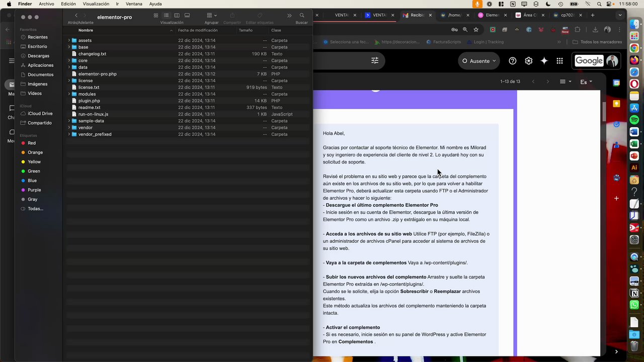Open Todos los marcadores folder

597,42
